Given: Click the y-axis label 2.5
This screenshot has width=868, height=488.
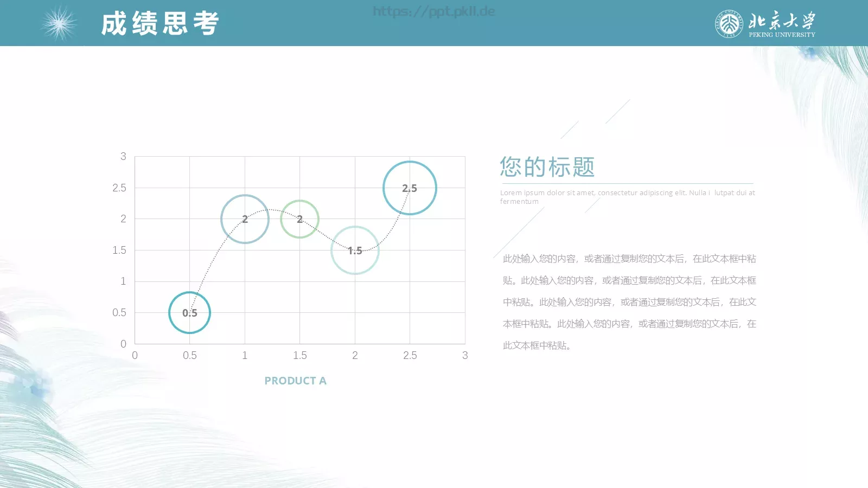Looking at the screenshot, I should point(119,188).
